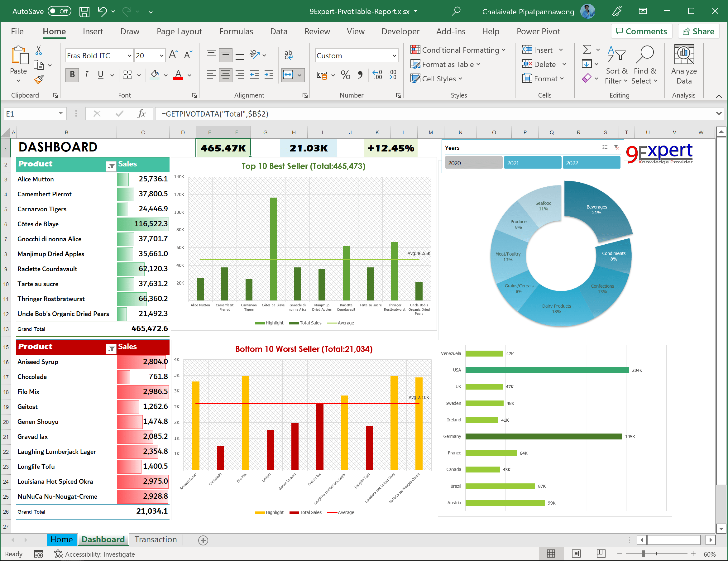Open the font size dropdown

161,55
